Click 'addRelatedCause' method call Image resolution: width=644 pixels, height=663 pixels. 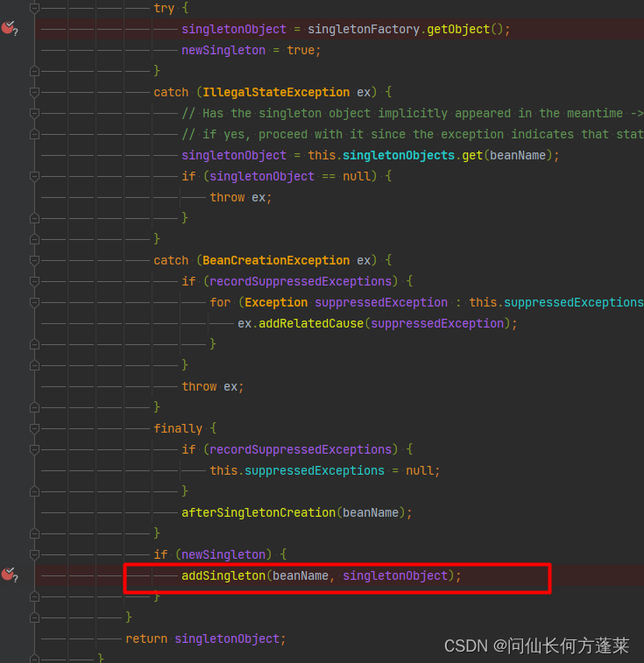click(x=311, y=323)
